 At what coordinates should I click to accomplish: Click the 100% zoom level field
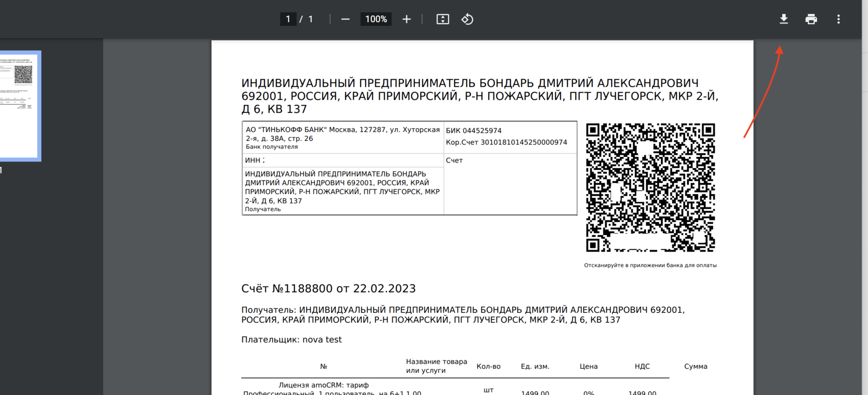[376, 19]
